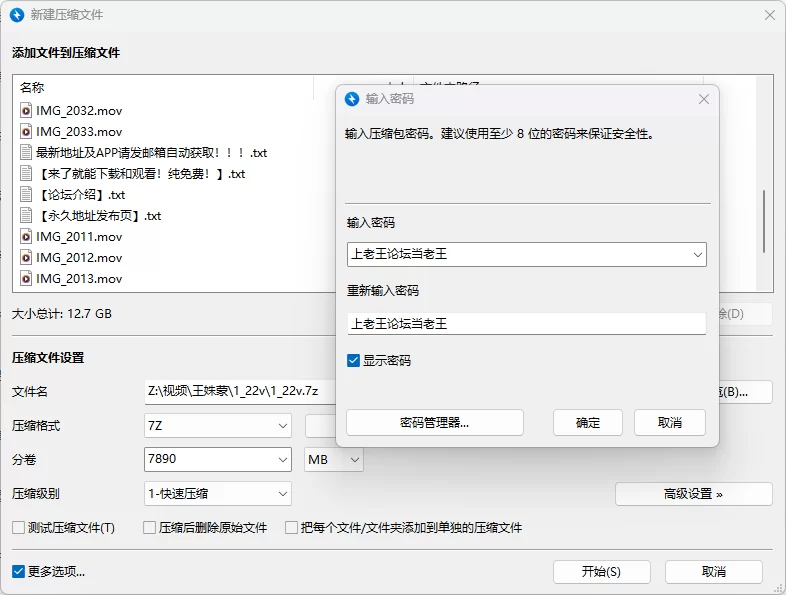786x595 pixels.
Task: Toggle the 更多选项 checkbox
Action: [18, 572]
